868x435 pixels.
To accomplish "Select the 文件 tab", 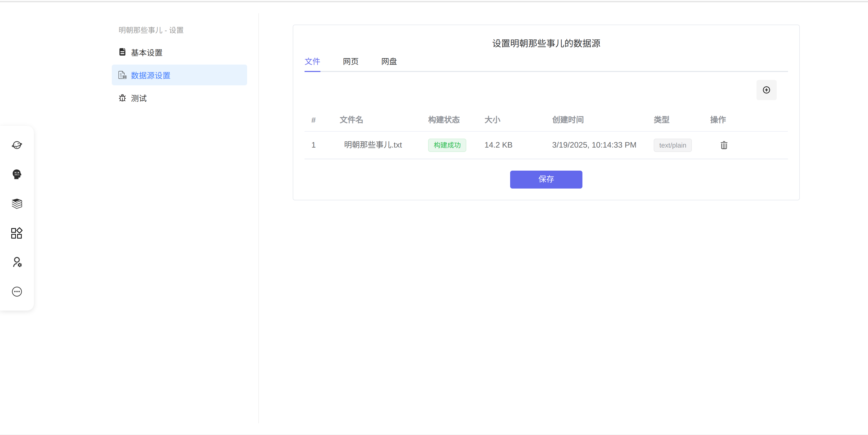I will tap(312, 61).
